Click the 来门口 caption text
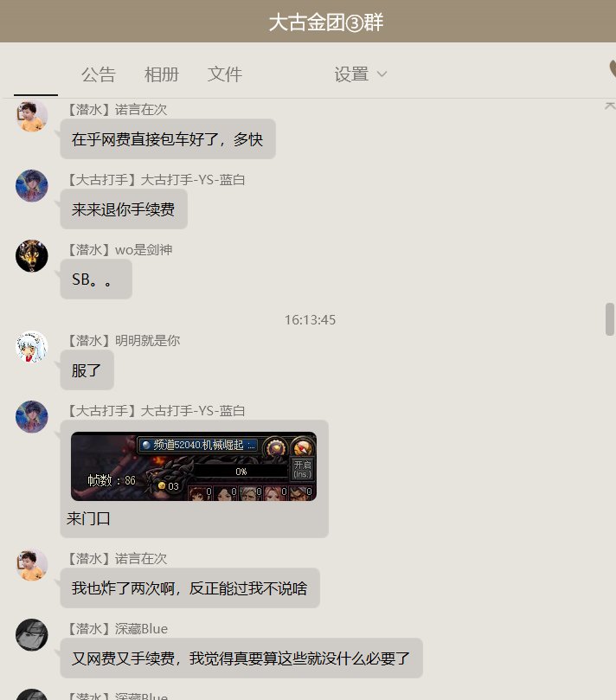 tap(88, 519)
